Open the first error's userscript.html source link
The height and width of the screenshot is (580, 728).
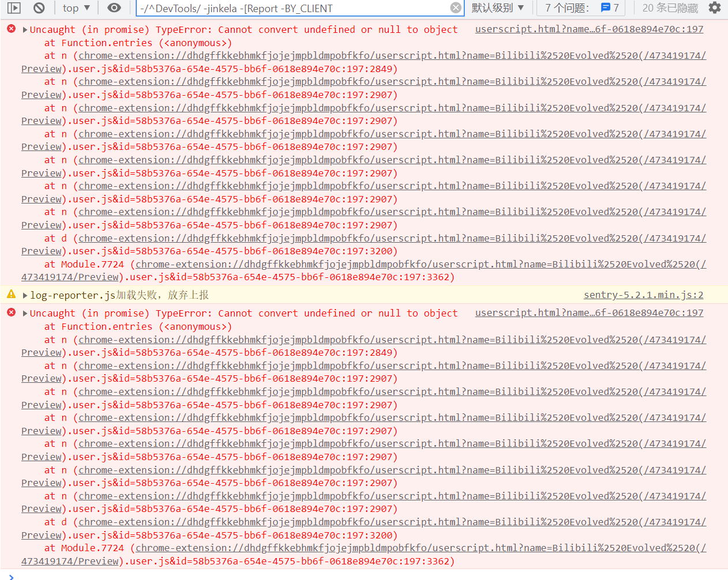click(x=589, y=29)
